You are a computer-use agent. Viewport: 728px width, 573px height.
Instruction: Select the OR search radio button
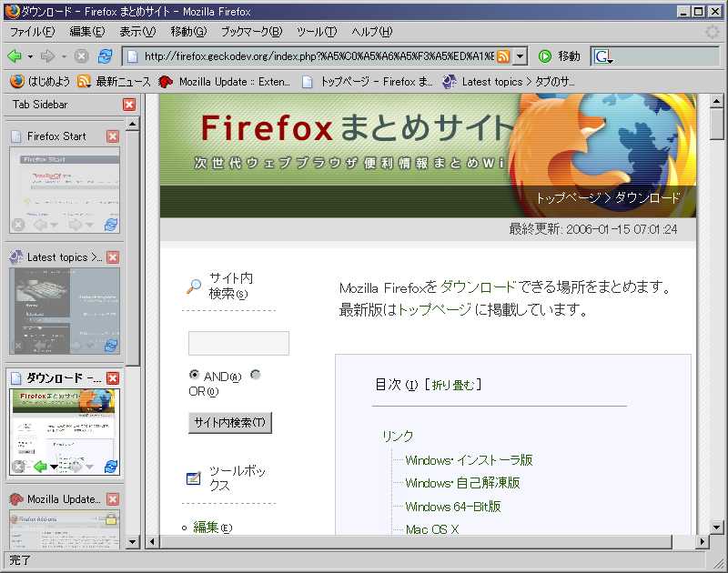(255, 375)
